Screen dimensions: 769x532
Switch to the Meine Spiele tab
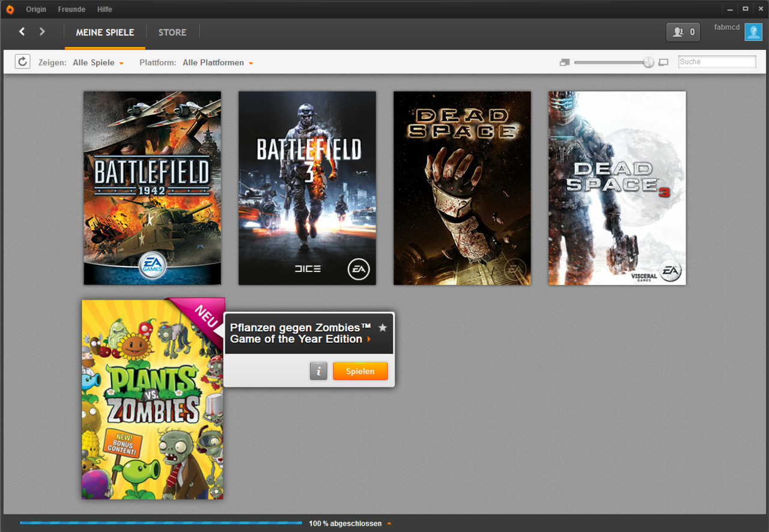tap(105, 32)
